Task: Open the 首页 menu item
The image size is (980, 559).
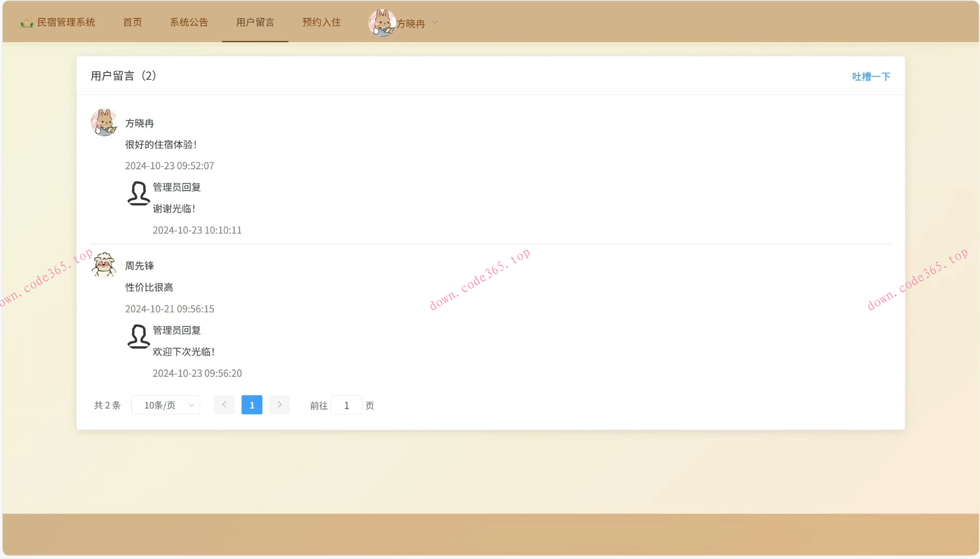Action: [x=132, y=22]
